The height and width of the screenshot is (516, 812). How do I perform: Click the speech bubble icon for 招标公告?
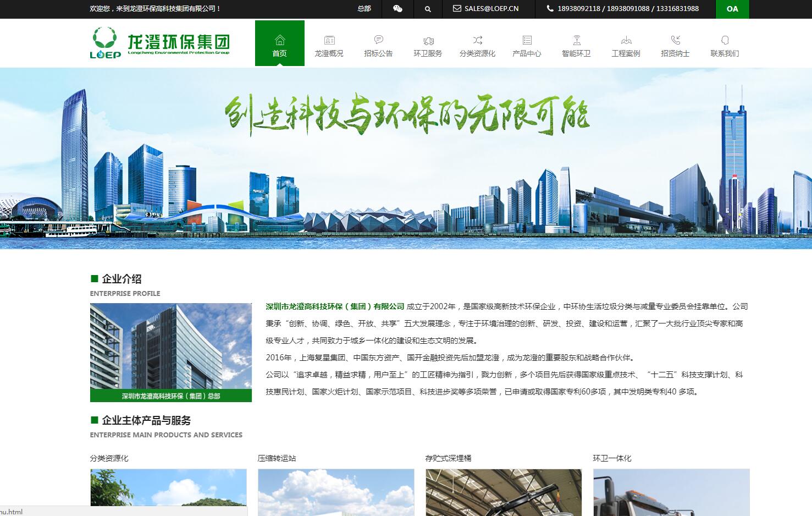[378, 39]
